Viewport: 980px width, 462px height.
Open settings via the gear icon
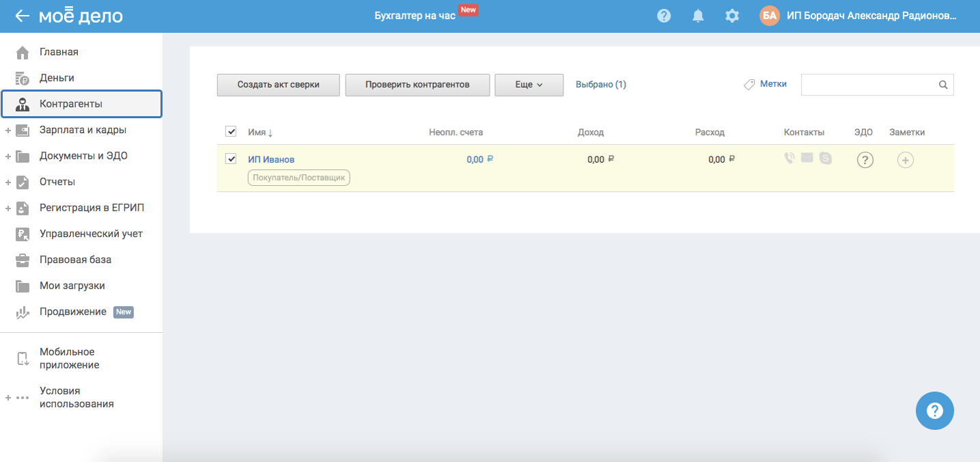coord(732,16)
